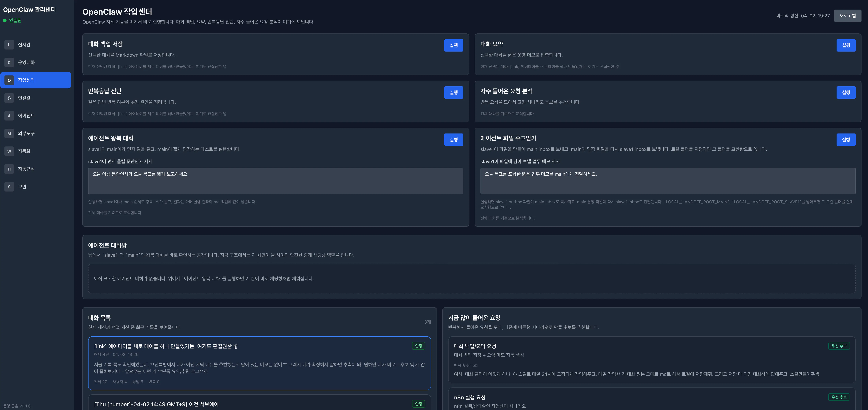Open the 자동화 sidebar icon labeled W
Image resolution: width=868 pixels, height=410 pixels.
pyautogui.click(x=9, y=151)
